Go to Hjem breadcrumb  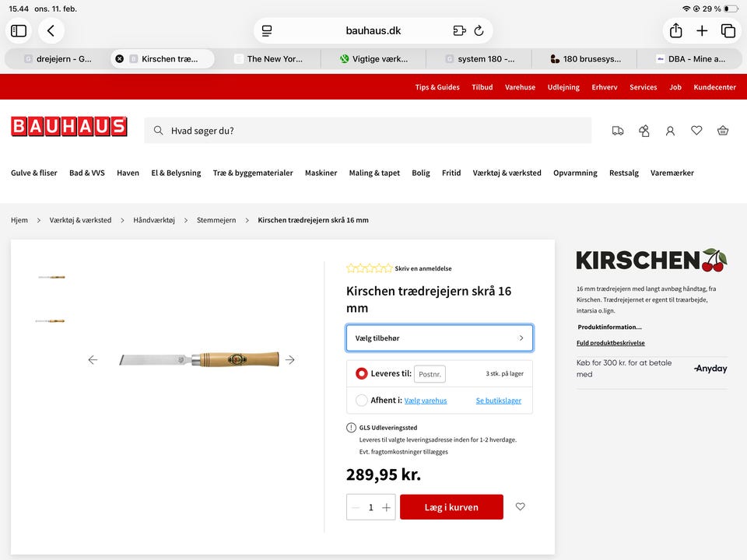click(x=19, y=220)
